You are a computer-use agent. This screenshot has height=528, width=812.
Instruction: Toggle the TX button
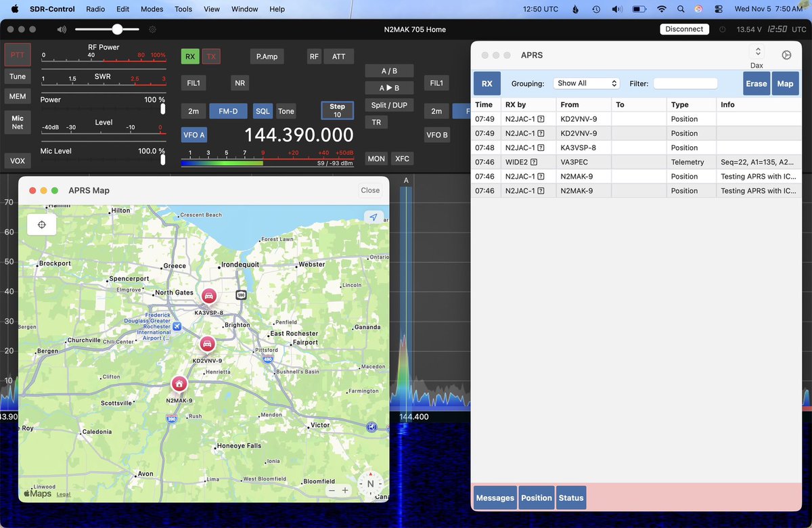[211, 57]
